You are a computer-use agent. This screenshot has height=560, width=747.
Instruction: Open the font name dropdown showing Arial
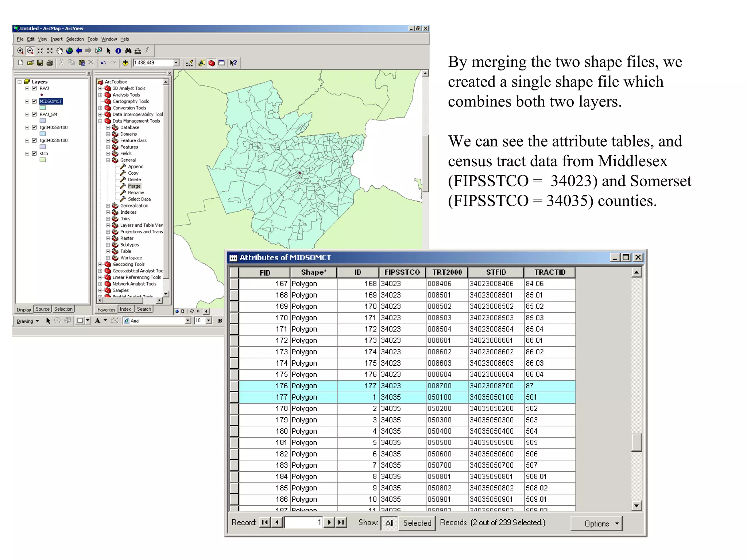click(x=188, y=321)
